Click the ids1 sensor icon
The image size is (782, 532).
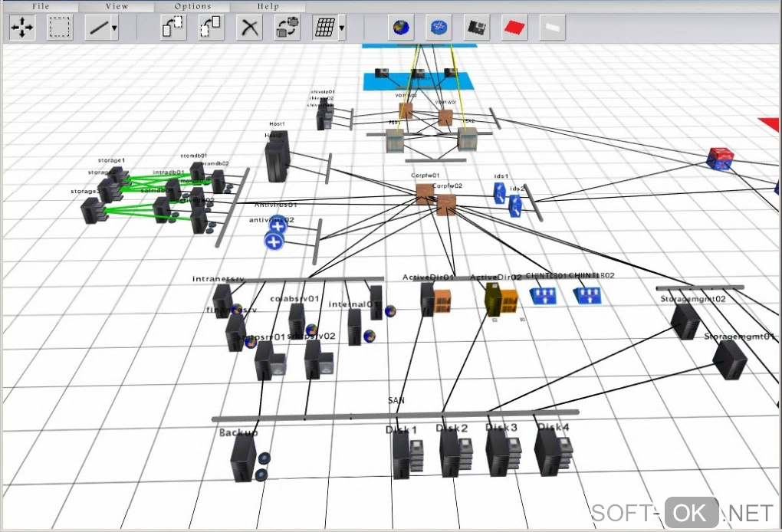500,193
